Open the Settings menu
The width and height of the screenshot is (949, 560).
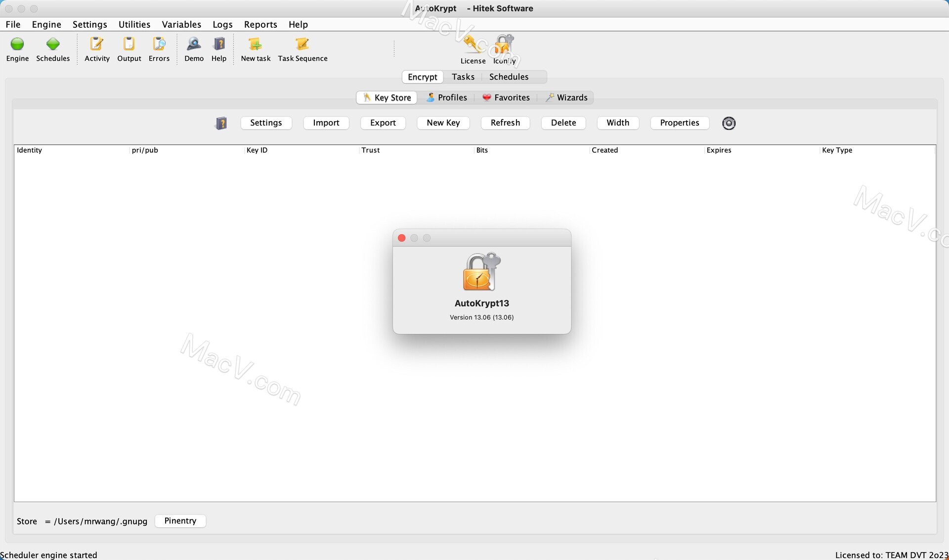coord(89,24)
